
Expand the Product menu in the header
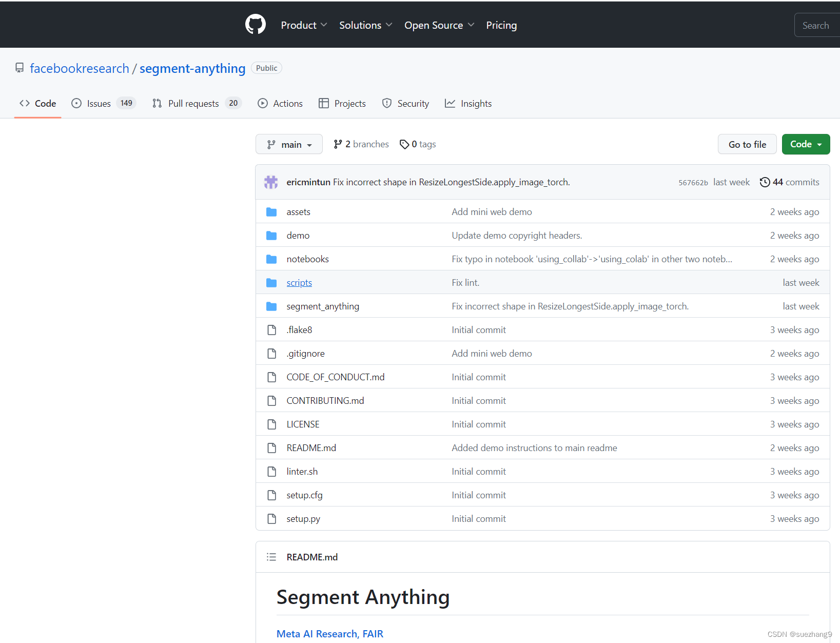(x=304, y=25)
